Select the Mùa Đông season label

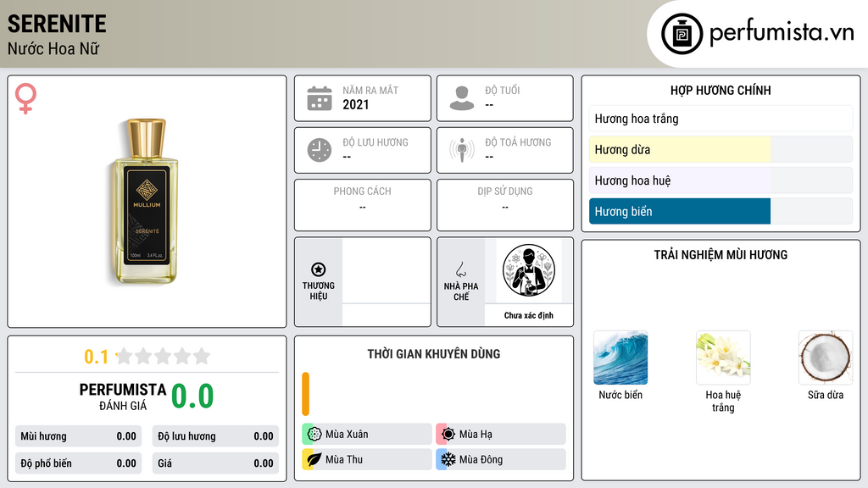pos(481,460)
